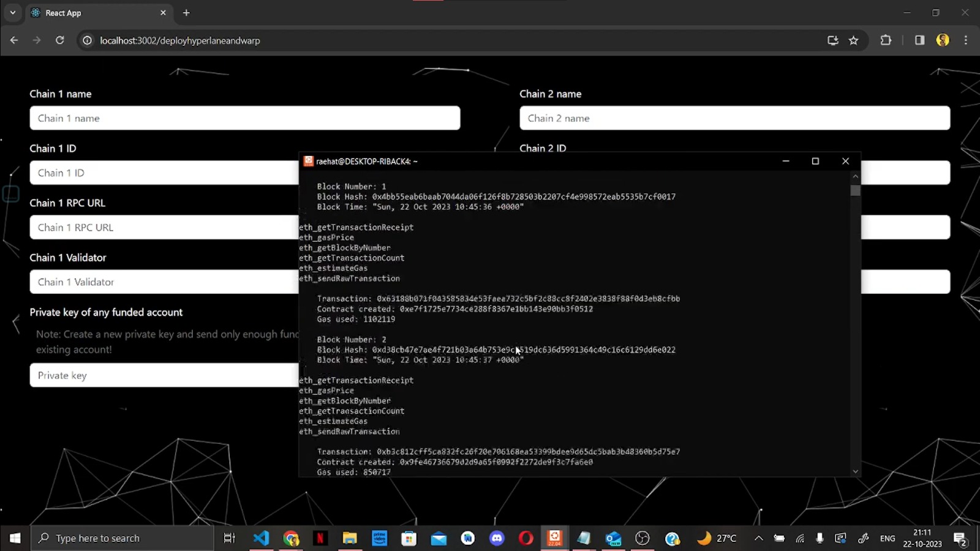This screenshot has width=980, height=551.
Task: Show hidden system tray icons
Action: tap(758, 538)
